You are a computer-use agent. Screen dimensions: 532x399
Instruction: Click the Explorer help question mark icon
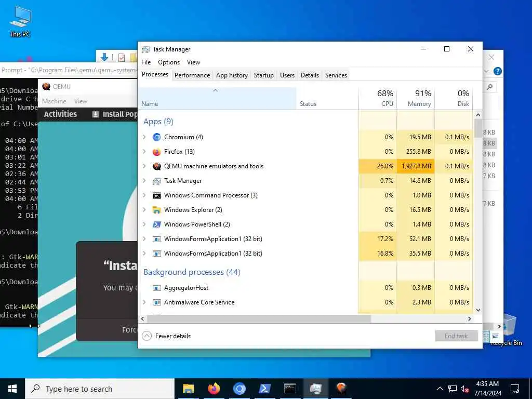coord(497,71)
